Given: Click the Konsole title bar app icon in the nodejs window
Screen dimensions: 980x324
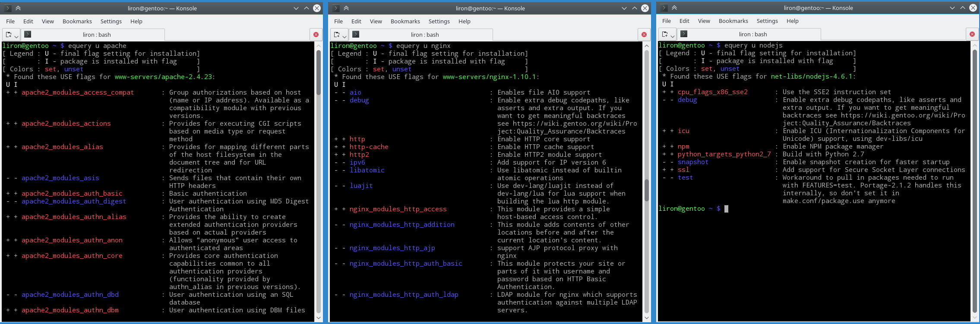Looking at the screenshot, I should coord(664,8).
